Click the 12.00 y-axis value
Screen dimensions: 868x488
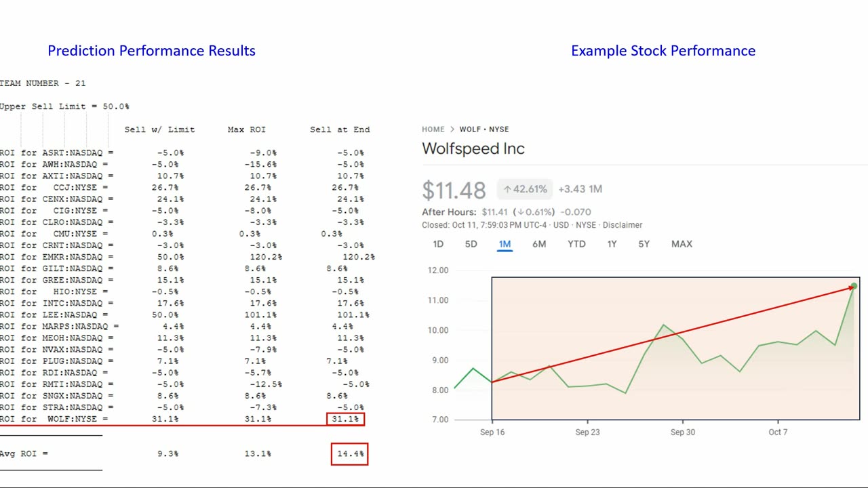[x=438, y=270]
